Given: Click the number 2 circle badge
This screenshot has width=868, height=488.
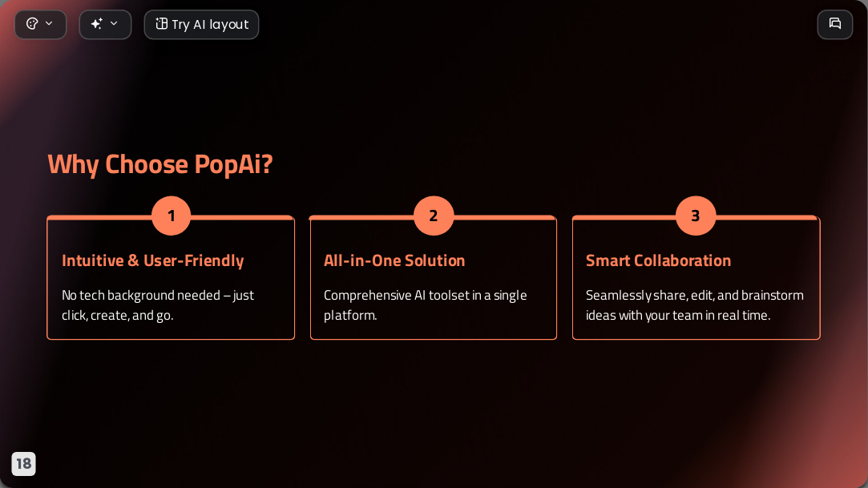Looking at the screenshot, I should pos(434,216).
